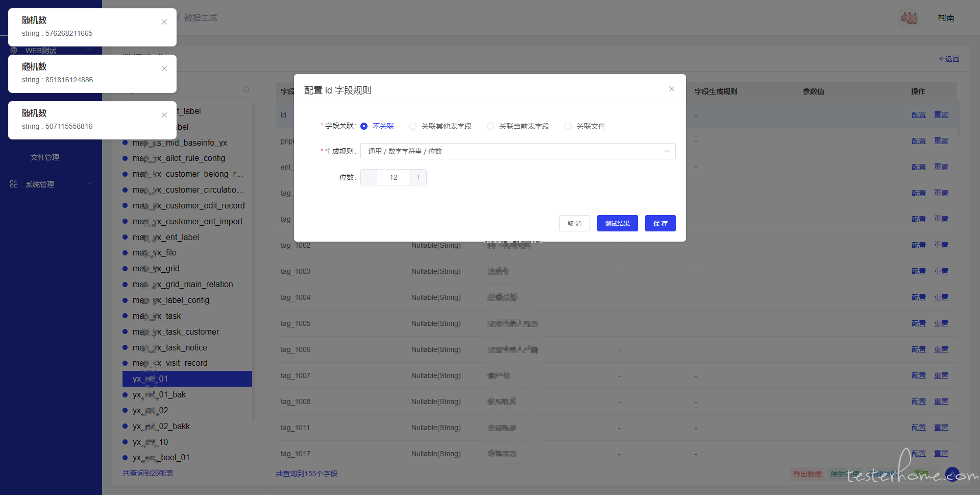
Task: Select the table ending in s_mid_baseinfo_yx
Action: point(180,143)
